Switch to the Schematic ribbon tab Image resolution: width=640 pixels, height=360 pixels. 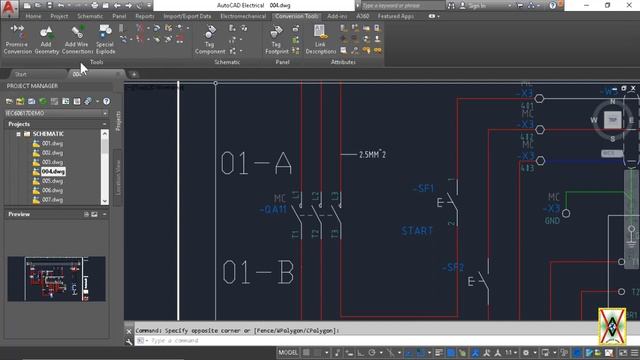pyautogui.click(x=90, y=16)
